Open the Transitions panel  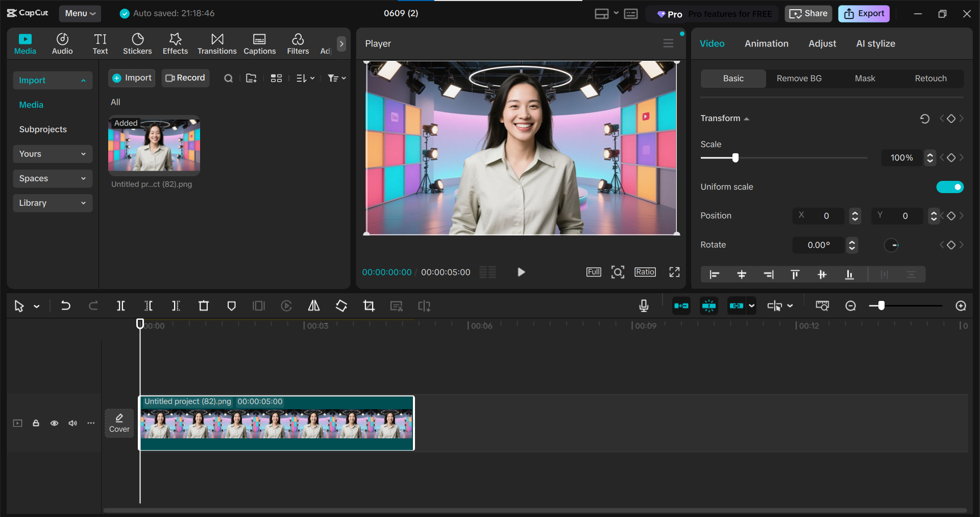pyautogui.click(x=217, y=44)
